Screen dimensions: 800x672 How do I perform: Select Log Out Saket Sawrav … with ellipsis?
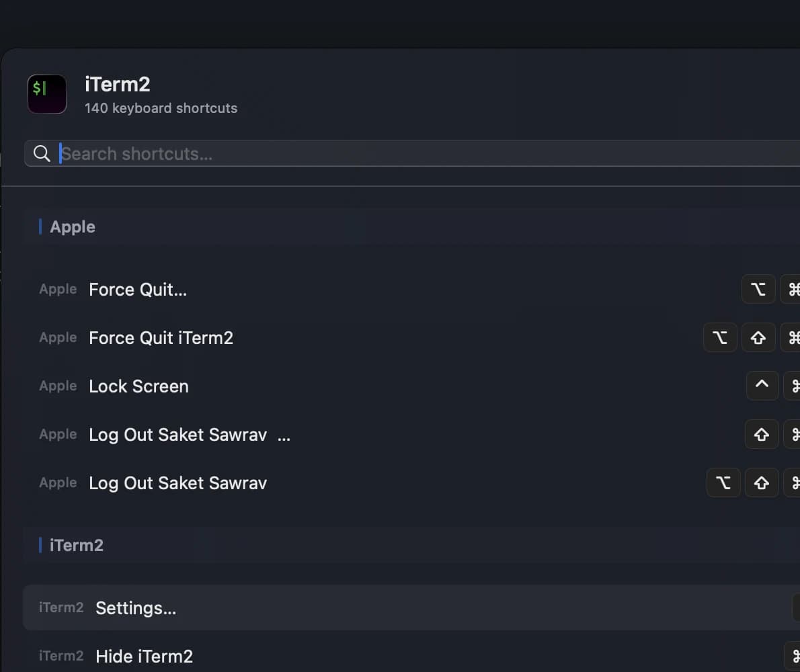189,435
